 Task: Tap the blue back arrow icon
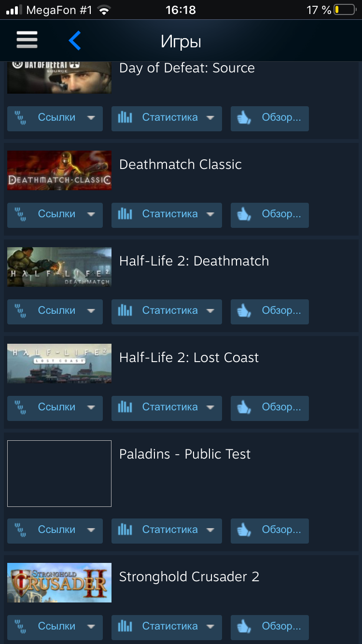pyautogui.click(x=74, y=41)
